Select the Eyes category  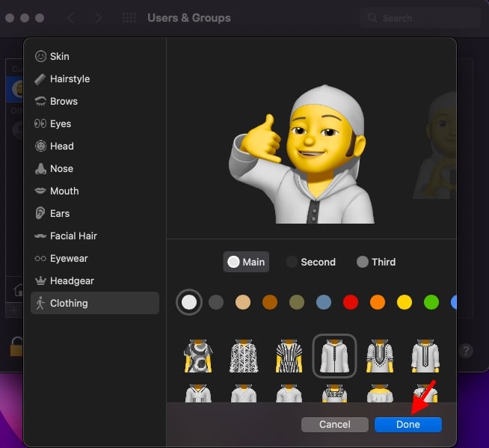click(61, 123)
